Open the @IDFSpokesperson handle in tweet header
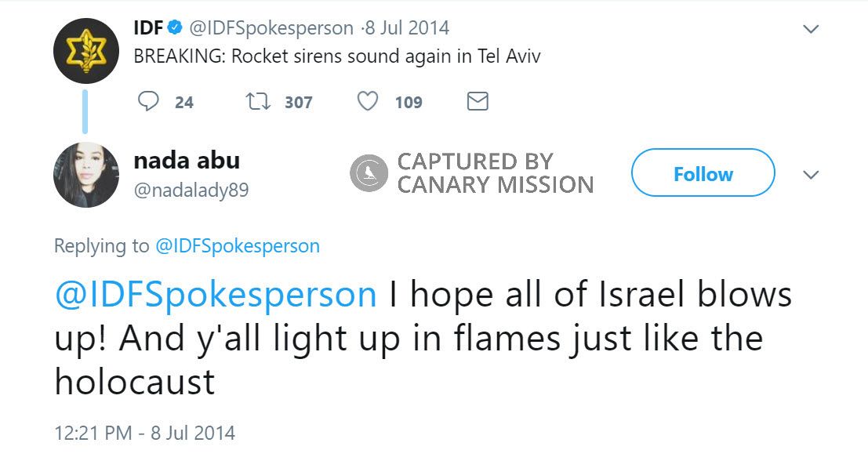868x468 pixels. click(x=271, y=28)
